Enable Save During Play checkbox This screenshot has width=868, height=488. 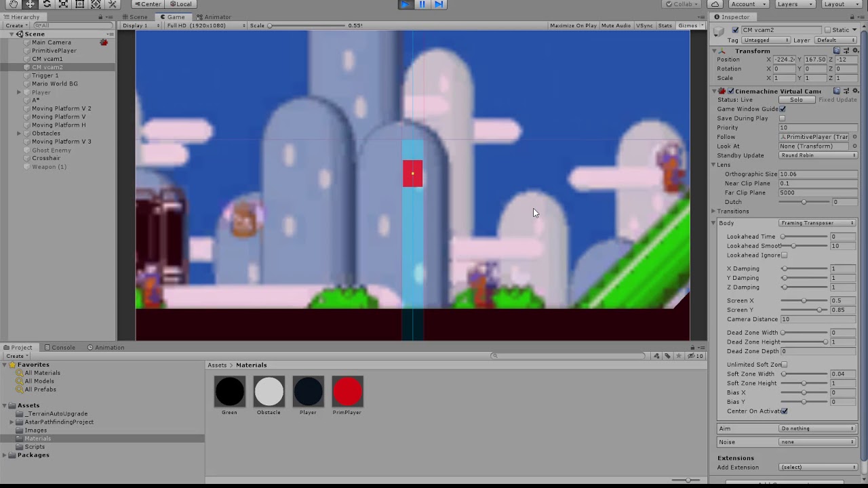tap(783, 119)
